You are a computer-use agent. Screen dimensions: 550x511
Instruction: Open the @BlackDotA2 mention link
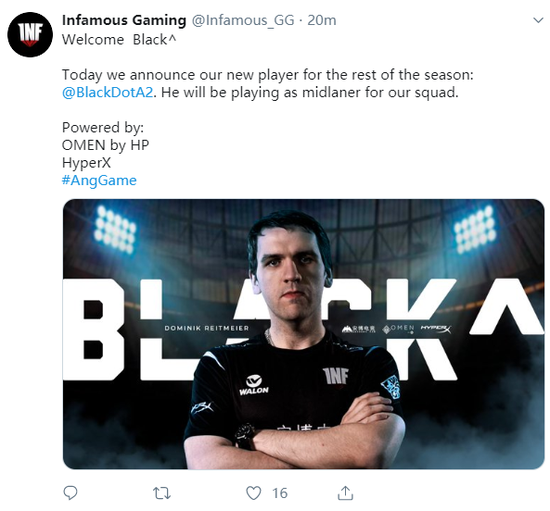point(108,92)
